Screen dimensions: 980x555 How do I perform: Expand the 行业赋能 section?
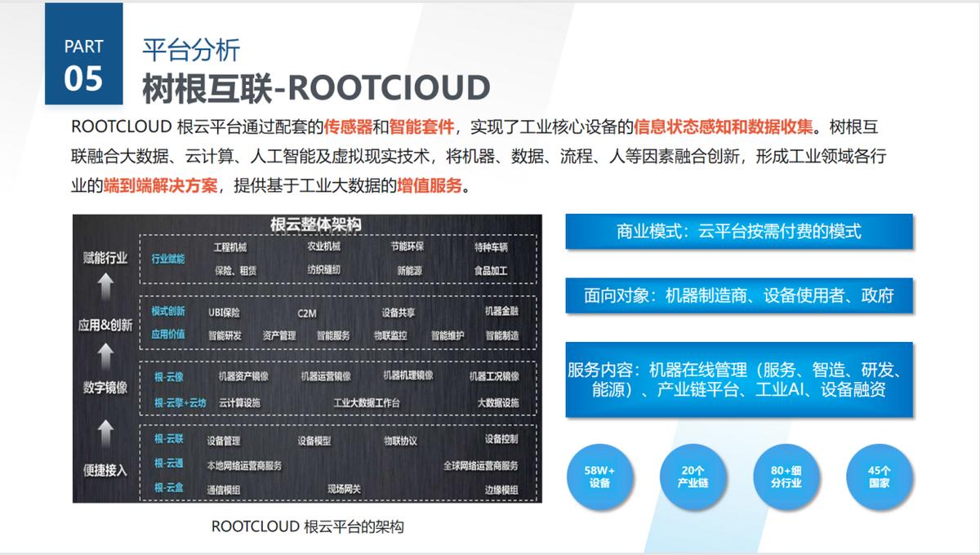tap(169, 257)
